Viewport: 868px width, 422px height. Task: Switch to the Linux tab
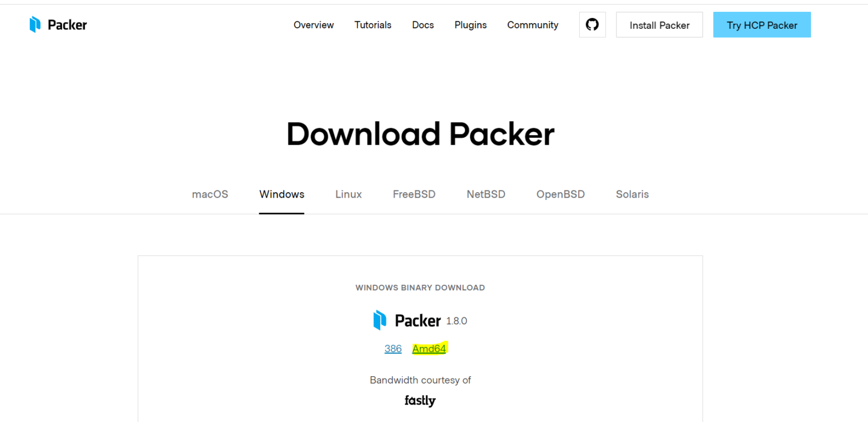click(x=348, y=194)
